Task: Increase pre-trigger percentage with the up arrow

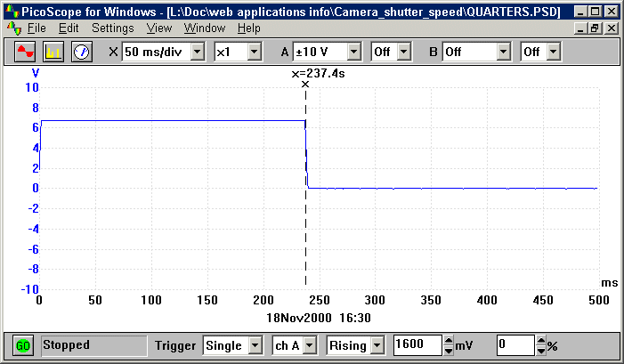Action: [540, 340]
